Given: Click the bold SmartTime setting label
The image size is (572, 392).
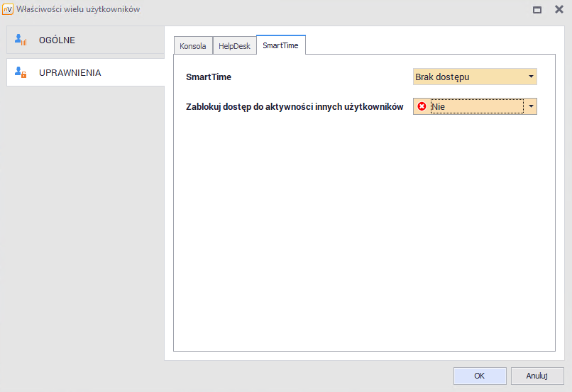Looking at the screenshot, I should pyautogui.click(x=209, y=77).
